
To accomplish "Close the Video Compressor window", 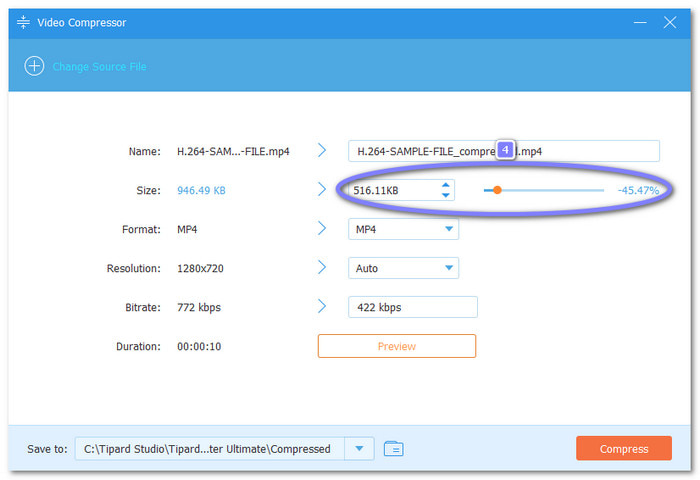I will click(670, 22).
